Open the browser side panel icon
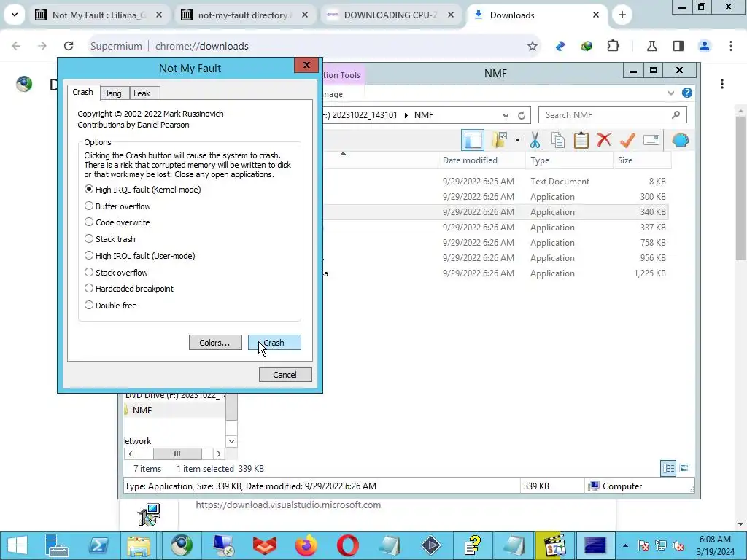The image size is (747, 560). (x=678, y=46)
